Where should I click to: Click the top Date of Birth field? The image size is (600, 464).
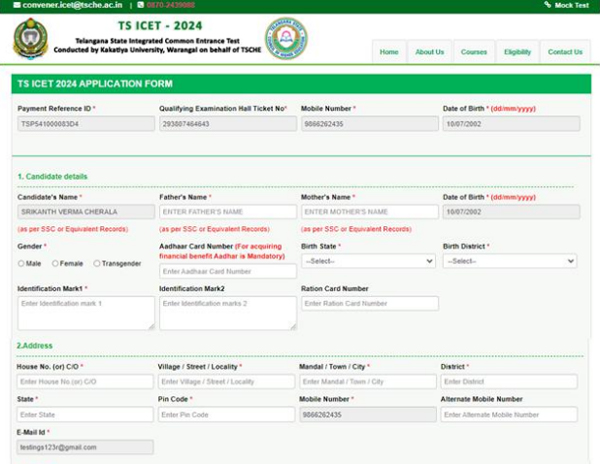(x=511, y=124)
